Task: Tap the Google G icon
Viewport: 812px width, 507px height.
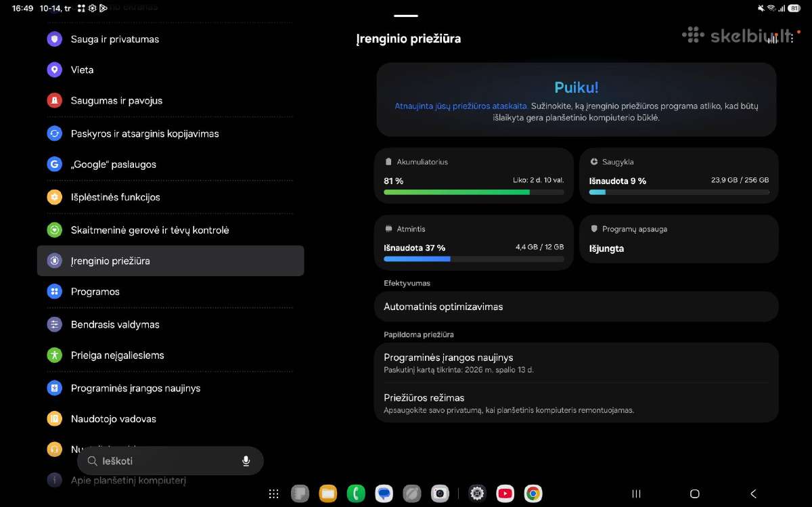Action: (55, 164)
